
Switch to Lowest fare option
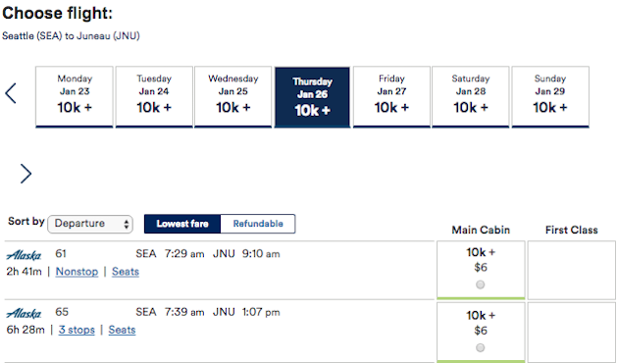[x=182, y=224]
